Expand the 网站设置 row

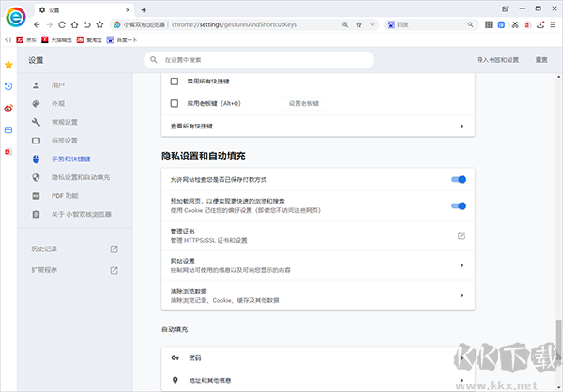pos(461,264)
